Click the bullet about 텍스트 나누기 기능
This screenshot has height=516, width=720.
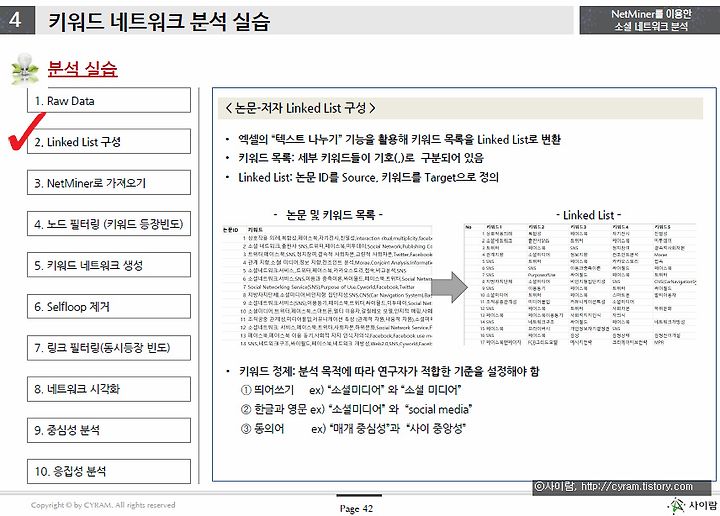393,140
